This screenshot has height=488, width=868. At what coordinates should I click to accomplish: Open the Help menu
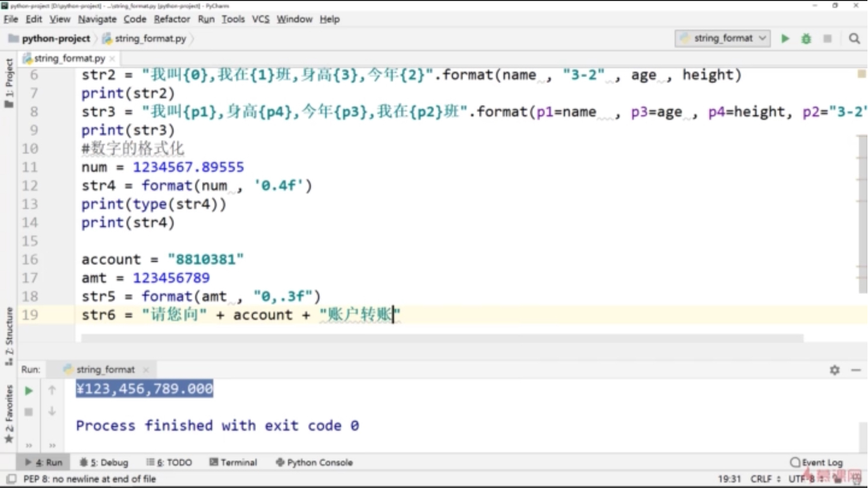click(x=330, y=19)
